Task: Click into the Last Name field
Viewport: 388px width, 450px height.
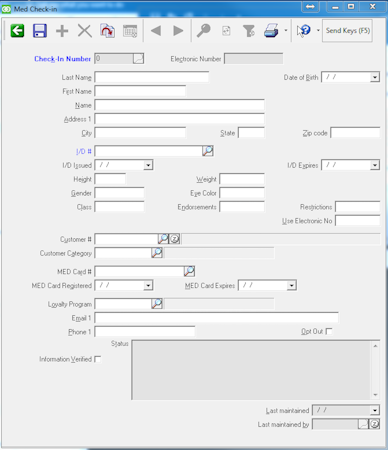Action: [x=152, y=77]
